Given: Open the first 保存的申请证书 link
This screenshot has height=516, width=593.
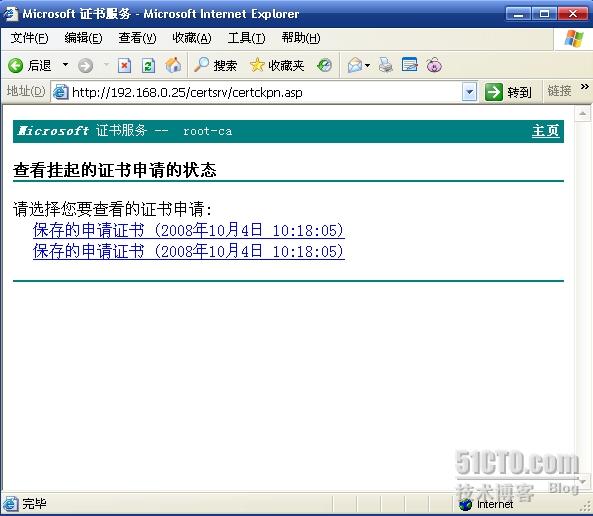Looking at the screenshot, I should 189,230.
